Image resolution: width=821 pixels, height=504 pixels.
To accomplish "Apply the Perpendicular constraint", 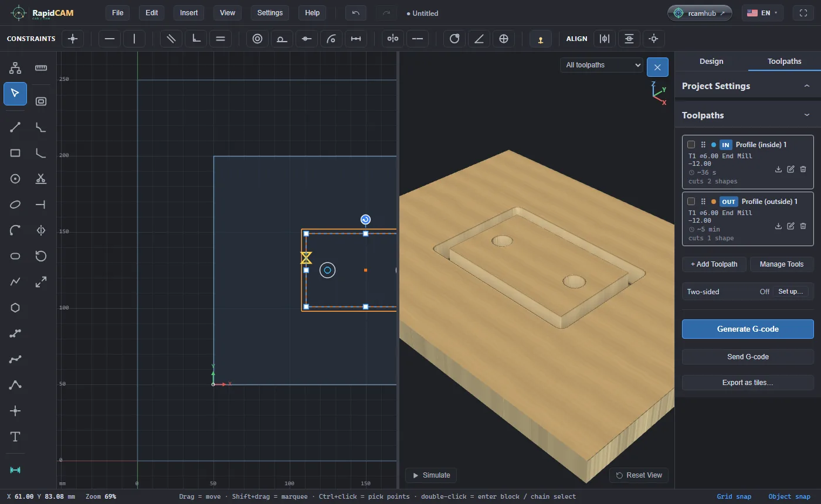I will pyautogui.click(x=196, y=39).
